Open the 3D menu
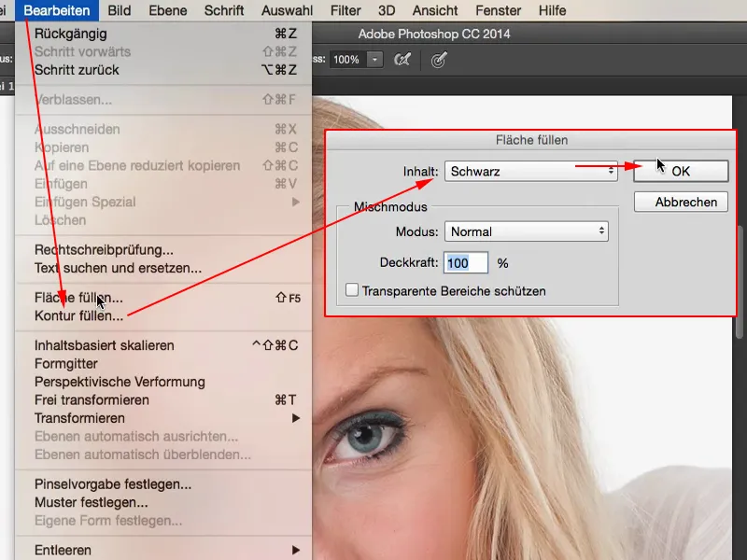747x560 pixels. pos(387,10)
